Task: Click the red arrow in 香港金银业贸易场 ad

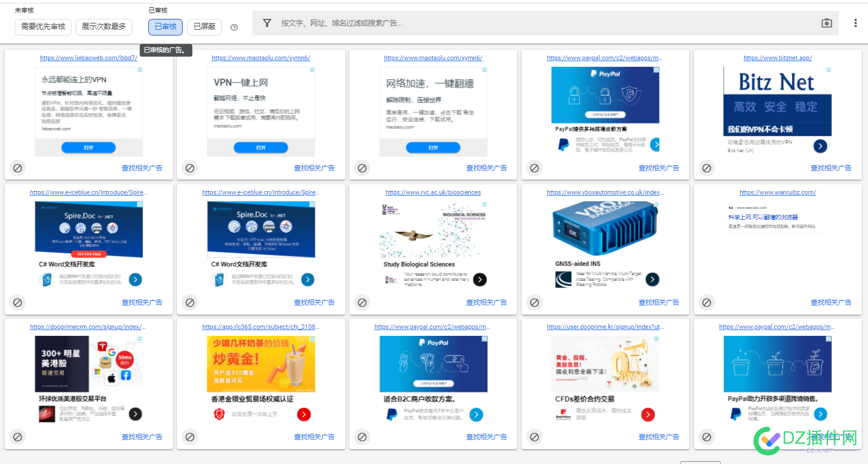Action: (x=303, y=414)
